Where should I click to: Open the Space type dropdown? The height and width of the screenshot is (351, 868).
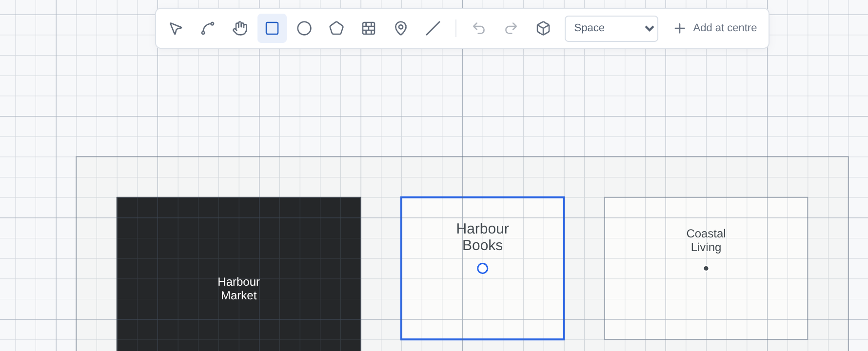tap(612, 28)
